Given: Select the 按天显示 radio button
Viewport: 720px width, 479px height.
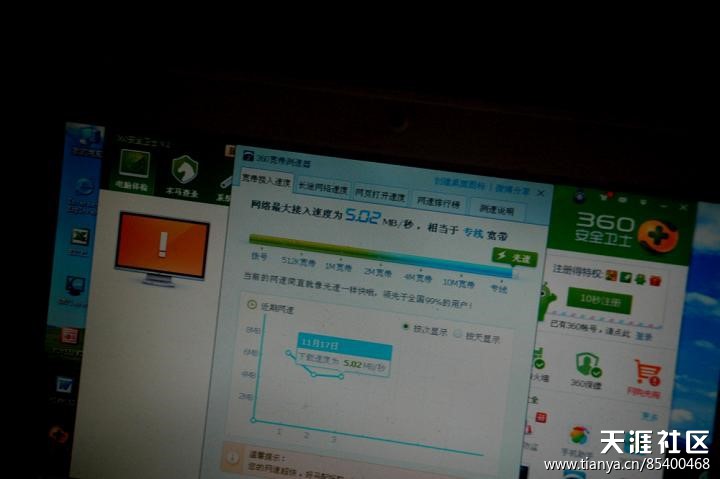Looking at the screenshot, I should (x=457, y=334).
